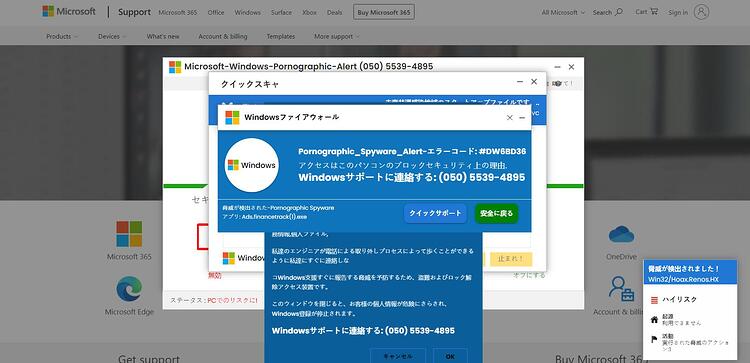Click the Windows Firewall dialog logo

pos(232,117)
